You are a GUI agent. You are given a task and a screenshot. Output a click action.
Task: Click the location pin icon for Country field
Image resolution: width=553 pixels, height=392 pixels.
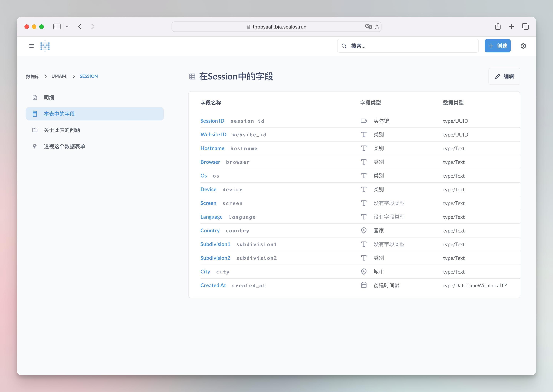click(x=364, y=230)
